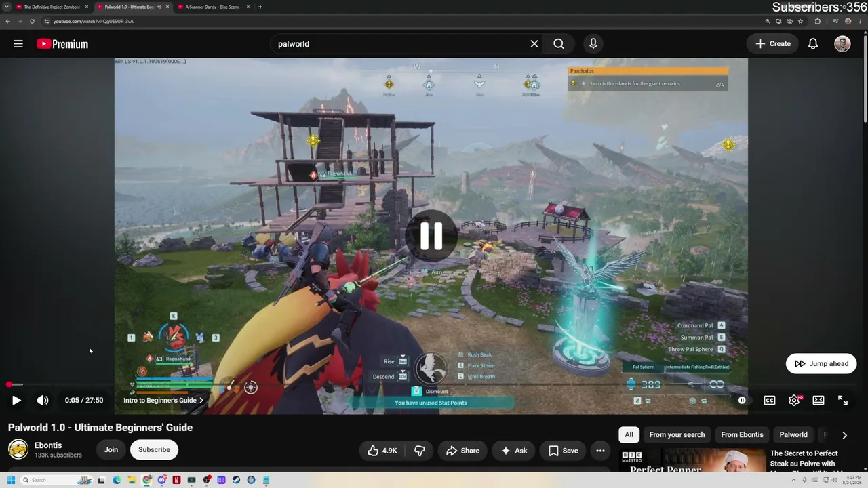
Task: Click the Google Chrome taskbar icon
Action: click(146, 480)
